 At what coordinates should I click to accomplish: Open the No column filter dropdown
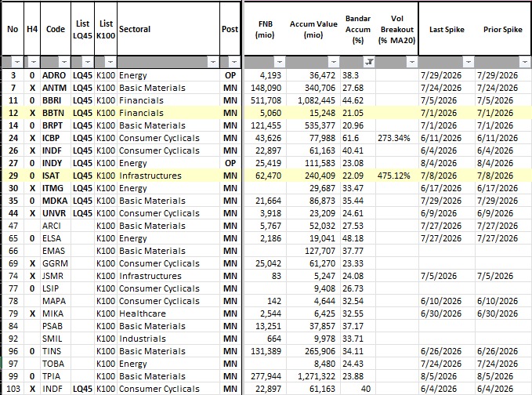click(17, 62)
